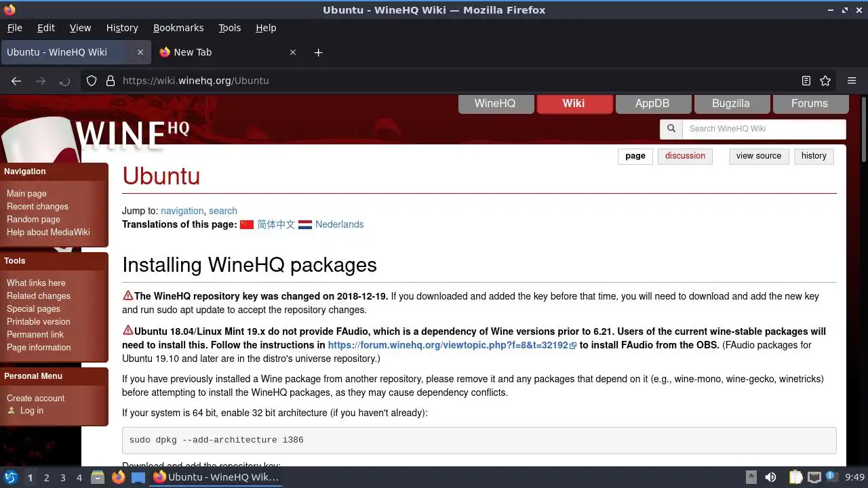This screenshot has width=868, height=488.
Task: Open the network tray icon
Action: [814, 477]
